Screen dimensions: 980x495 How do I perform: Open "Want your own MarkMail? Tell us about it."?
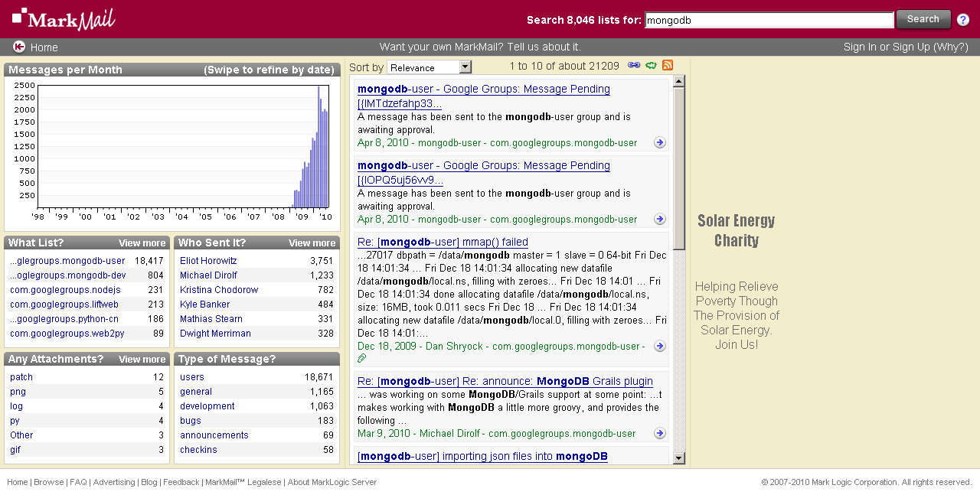click(x=480, y=47)
